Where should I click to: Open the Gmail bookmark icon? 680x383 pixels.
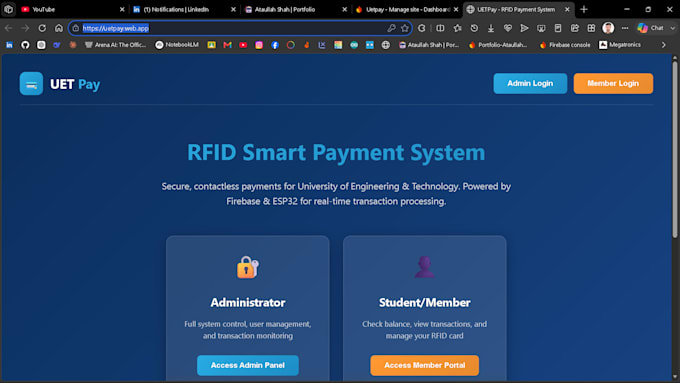click(227, 45)
